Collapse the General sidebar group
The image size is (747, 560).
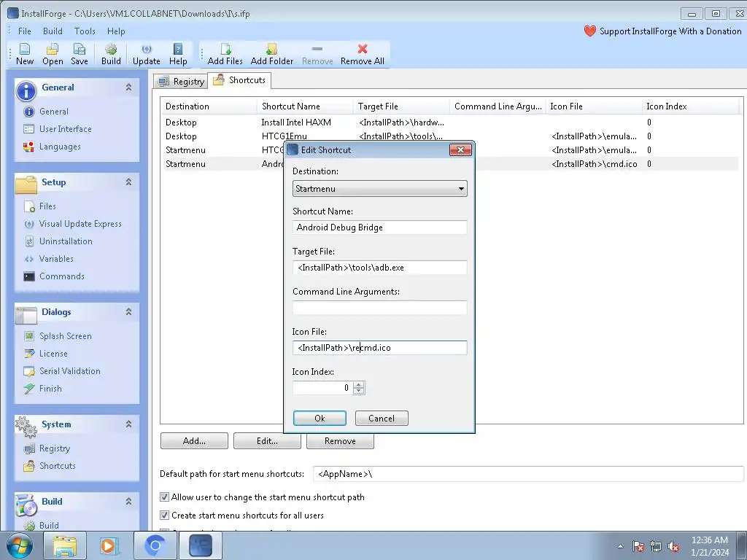[x=128, y=87]
